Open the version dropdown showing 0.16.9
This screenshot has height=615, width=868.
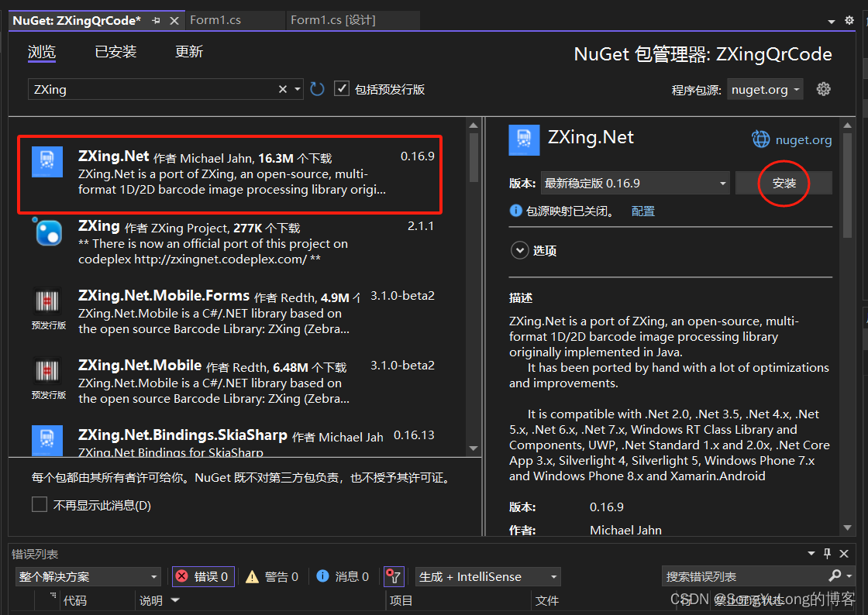pos(635,183)
